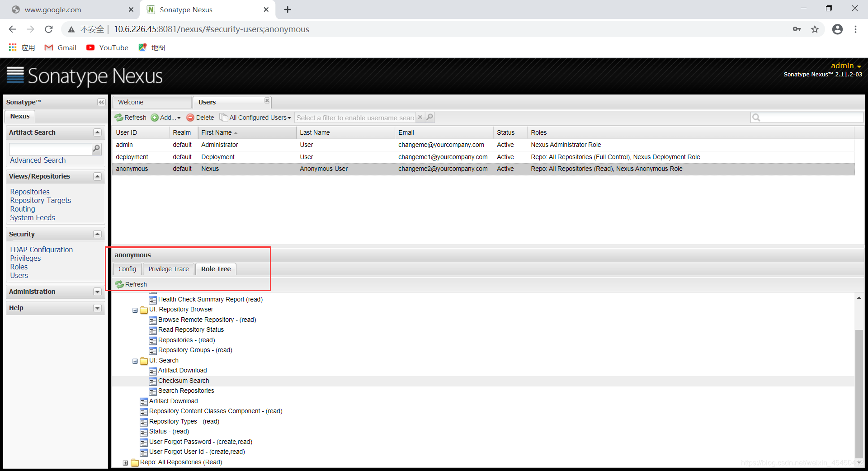Click the User Forgot User Id icon
This screenshot has height=471, width=868.
click(x=144, y=452)
